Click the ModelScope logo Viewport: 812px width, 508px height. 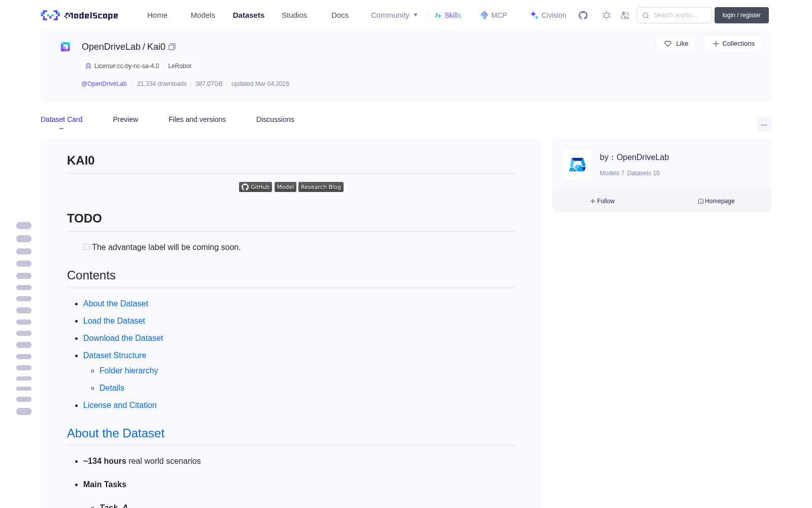[x=80, y=15]
